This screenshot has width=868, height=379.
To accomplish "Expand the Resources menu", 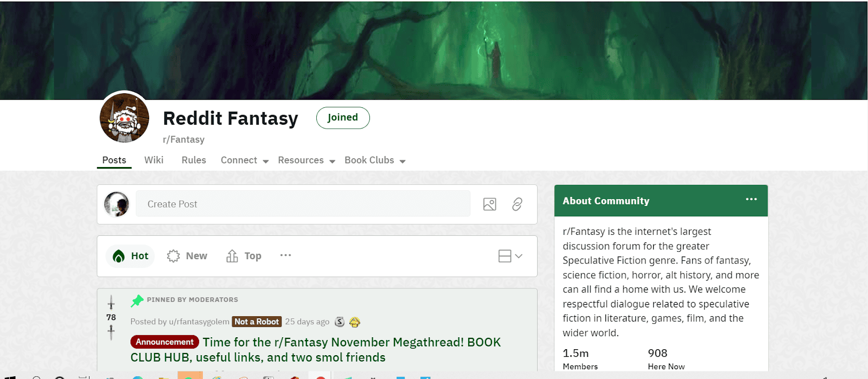I will 307,160.
